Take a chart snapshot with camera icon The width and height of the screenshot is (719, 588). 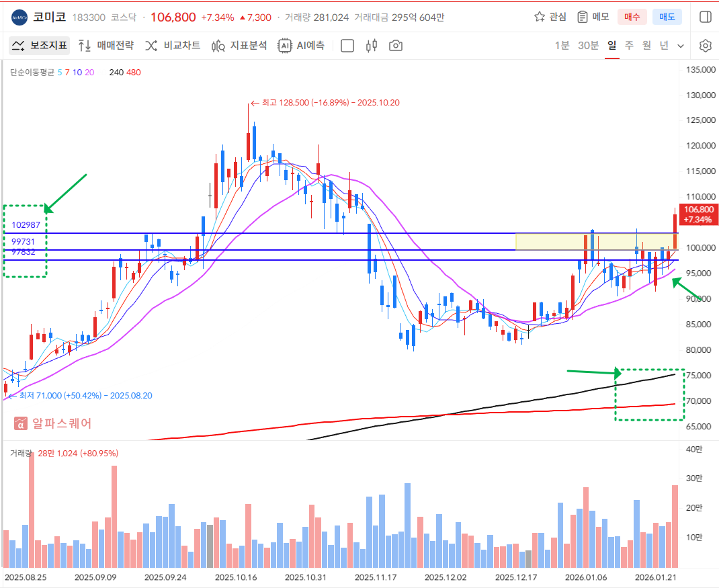pos(396,46)
